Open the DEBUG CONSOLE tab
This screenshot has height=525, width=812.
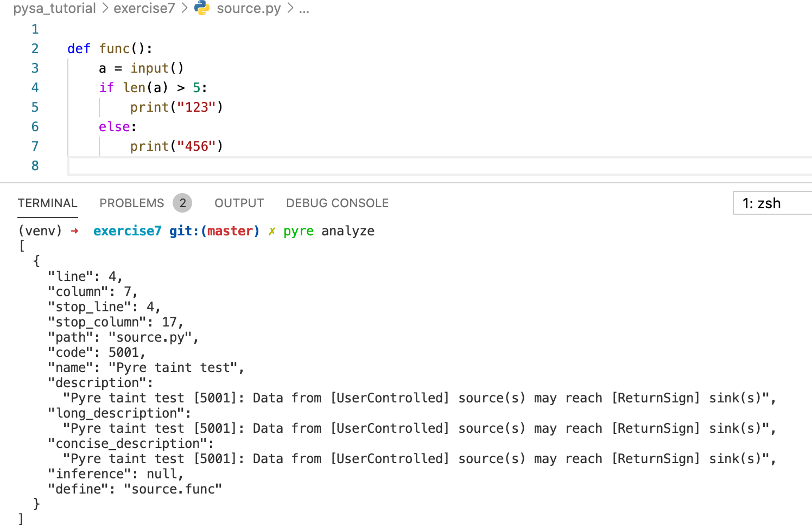338,203
